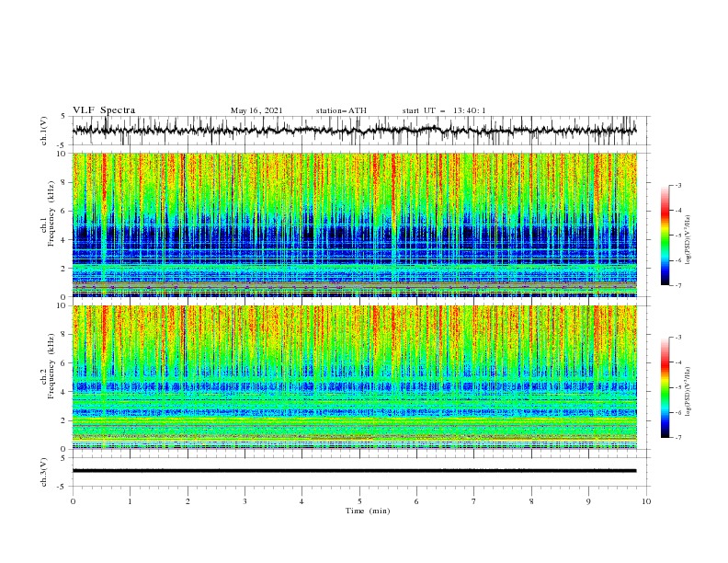Image resolution: width=728 pixels, height=563 pixels.
Task: Click inside the ch.1 voltage waveform trace
Action: pos(354,131)
